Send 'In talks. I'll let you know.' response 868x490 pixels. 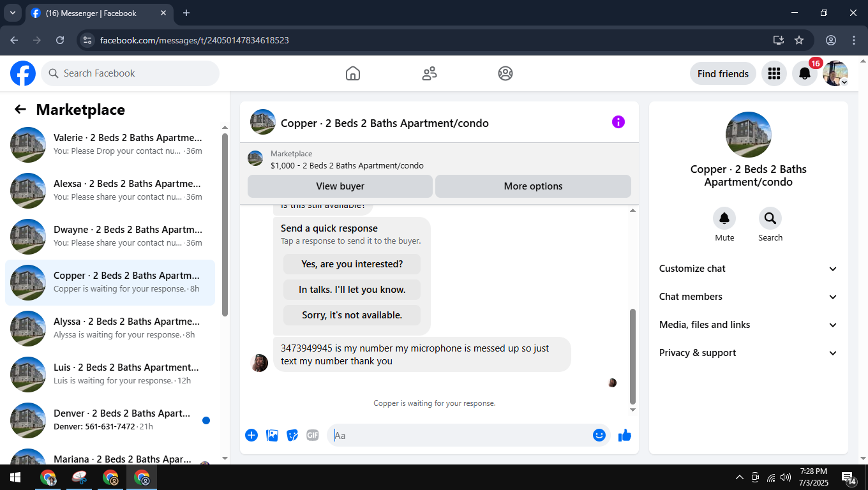tap(352, 290)
